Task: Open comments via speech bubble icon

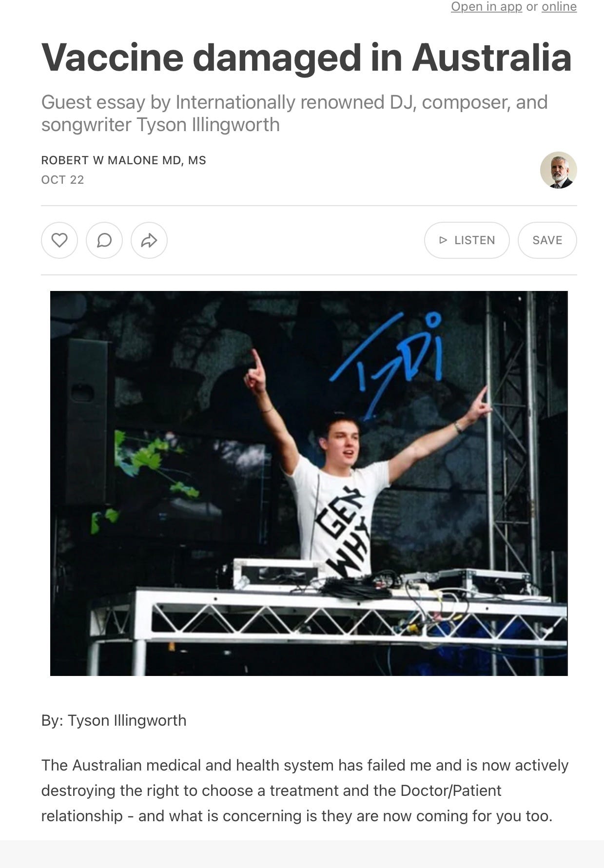Action: click(104, 240)
